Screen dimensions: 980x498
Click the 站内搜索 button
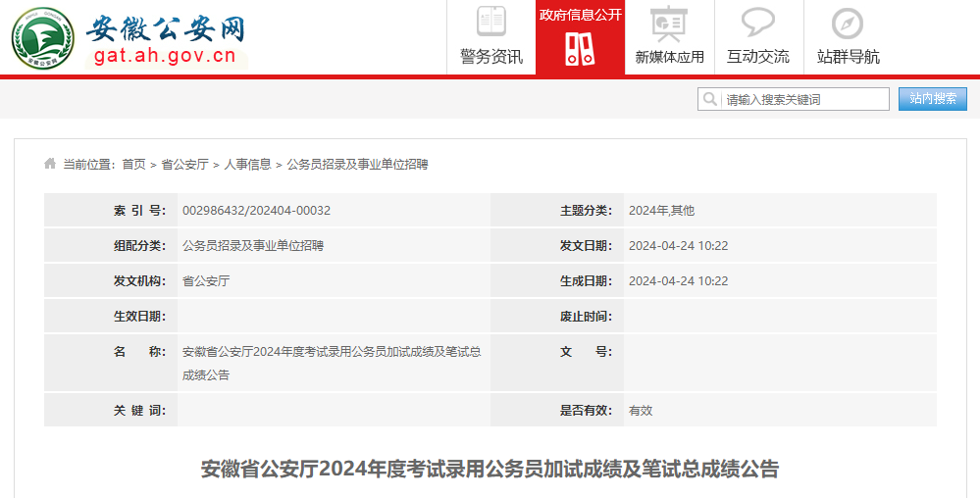click(933, 99)
